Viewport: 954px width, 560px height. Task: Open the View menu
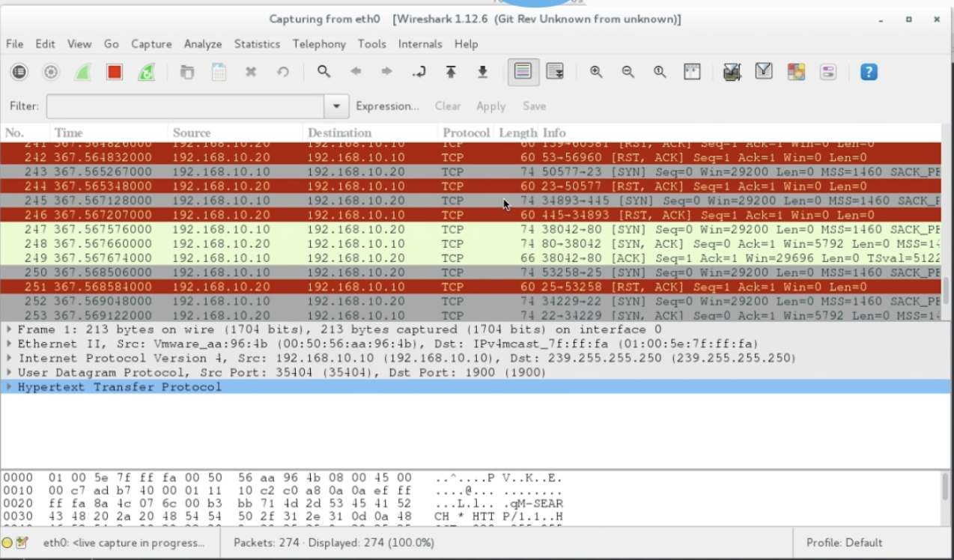click(x=79, y=44)
